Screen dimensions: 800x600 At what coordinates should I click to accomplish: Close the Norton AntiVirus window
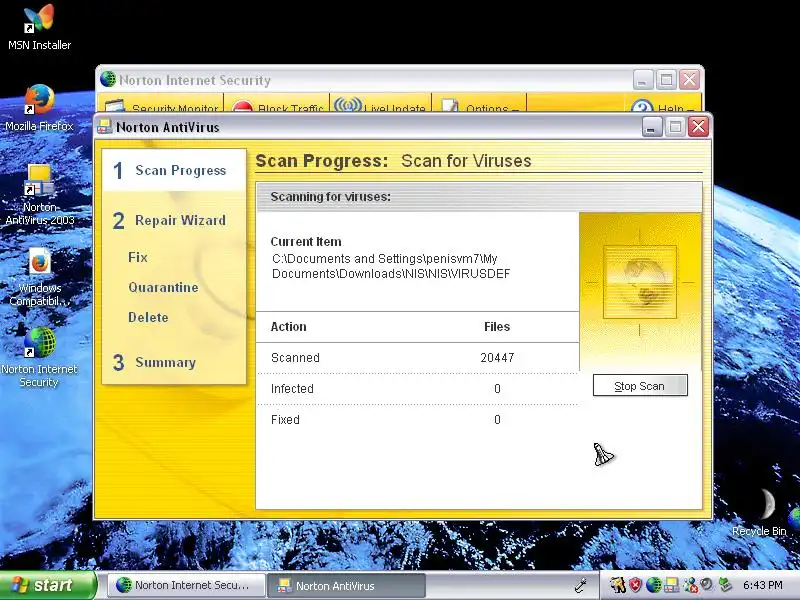tap(698, 127)
